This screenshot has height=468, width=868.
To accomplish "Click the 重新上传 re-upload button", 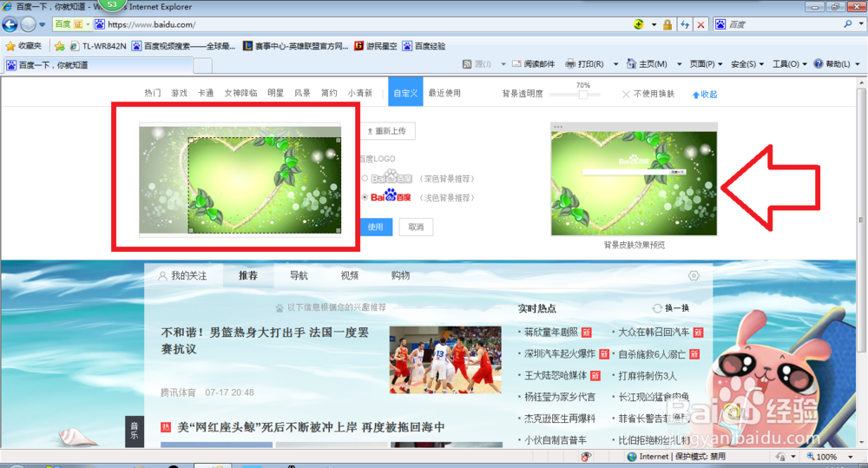I will [x=389, y=131].
